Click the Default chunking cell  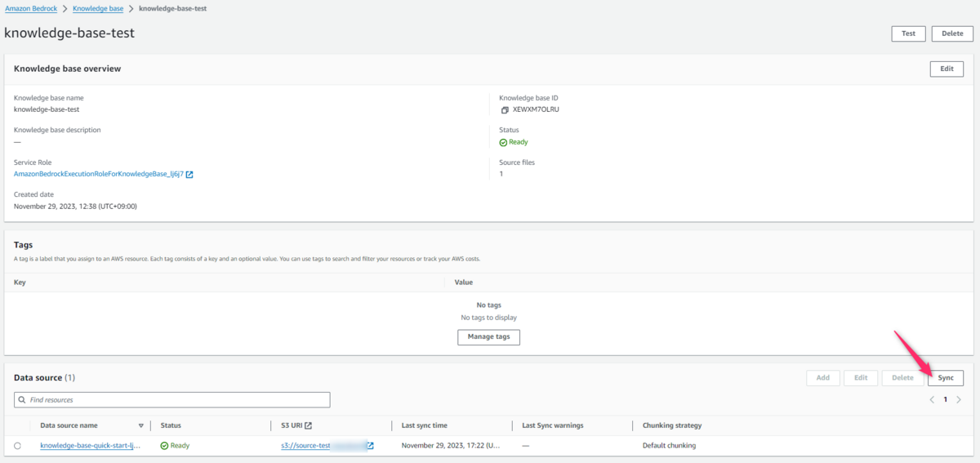pos(669,446)
